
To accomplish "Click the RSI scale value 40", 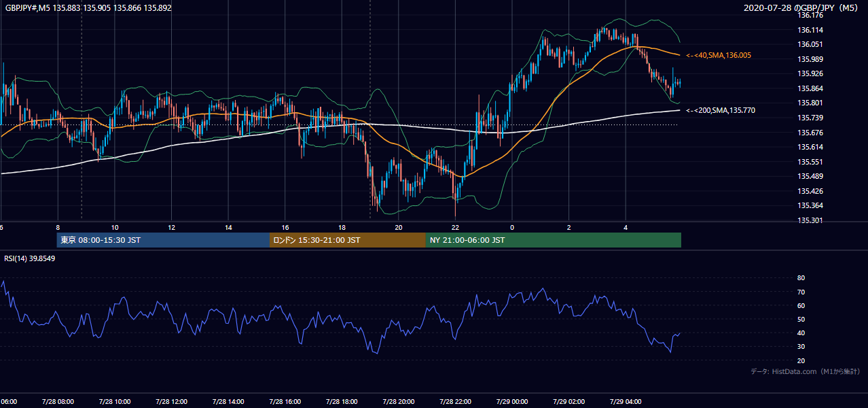I will [x=801, y=333].
